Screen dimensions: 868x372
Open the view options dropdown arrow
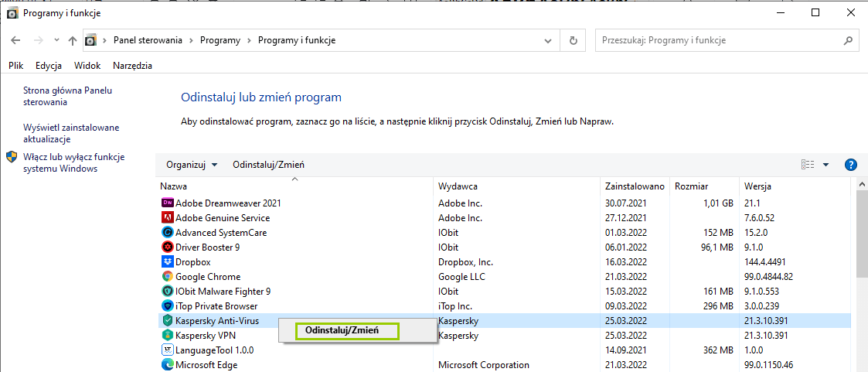[826, 165]
